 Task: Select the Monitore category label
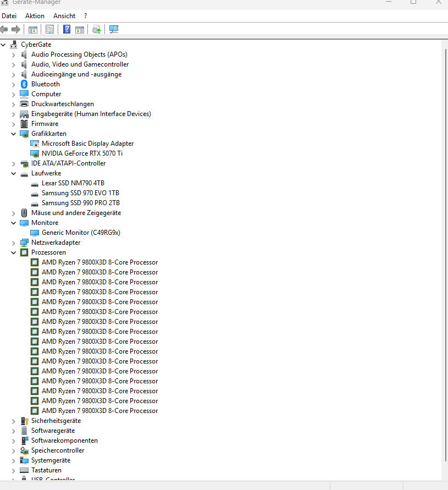(x=45, y=223)
